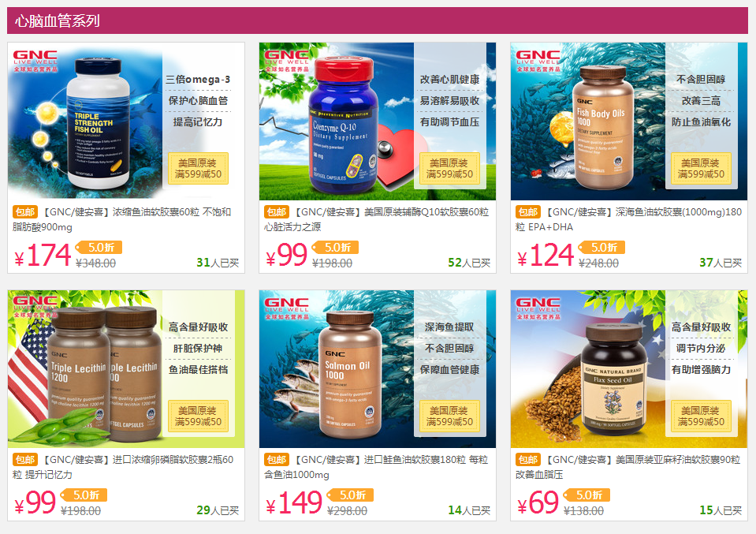
Task: Click the 包邮 badge on the 鲑鱼油 item
Action: coord(277,460)
